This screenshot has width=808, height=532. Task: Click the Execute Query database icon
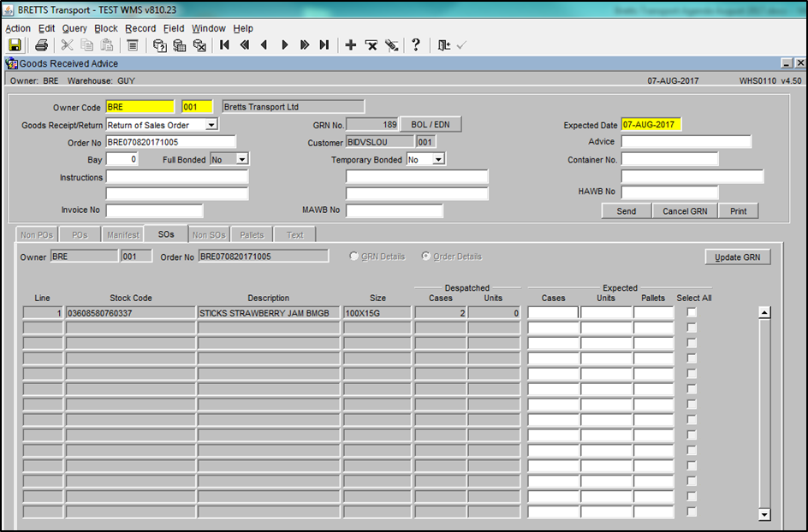coord(180,45)
